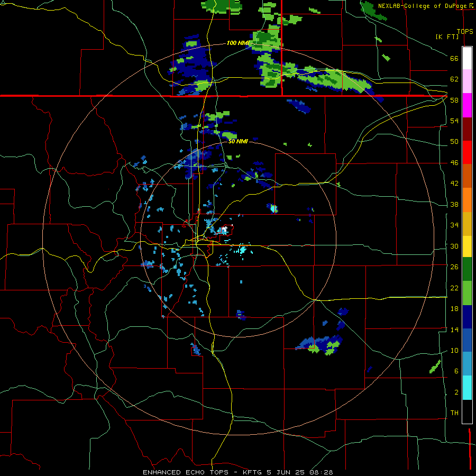Click the ENHANCED ECHO TOPS caption
This screenshot has width=476, height=476.
(186, 472)
